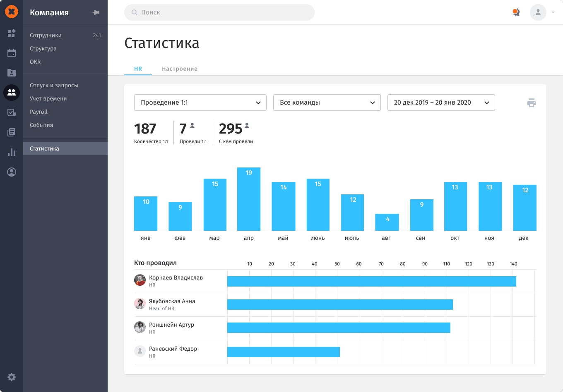Open Корнаев Владислав's profile name

pos(176,277)
